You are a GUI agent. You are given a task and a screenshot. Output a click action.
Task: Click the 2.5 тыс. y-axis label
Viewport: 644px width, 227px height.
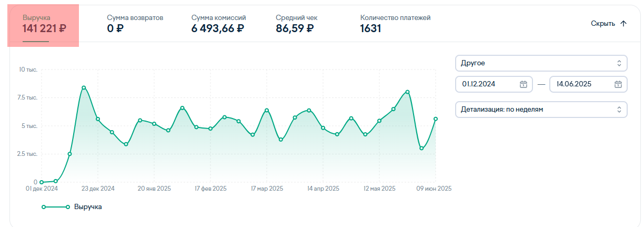28,154
